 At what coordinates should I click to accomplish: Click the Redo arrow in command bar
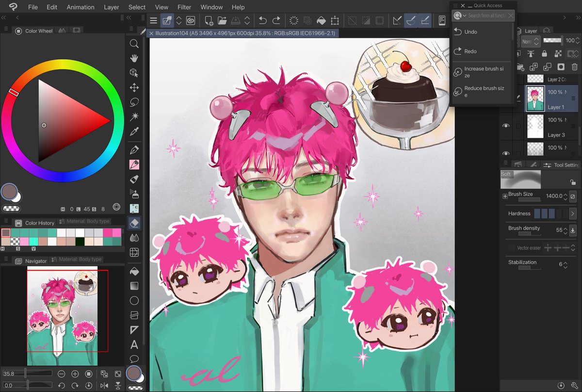pos(276,20)
